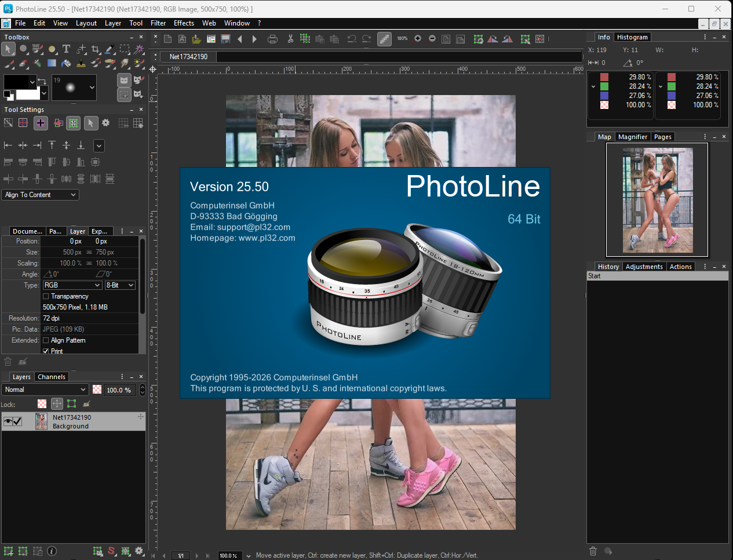Switch to the Channels tab
The height and width of the screenshot is (560, 733).
point(52,377)
